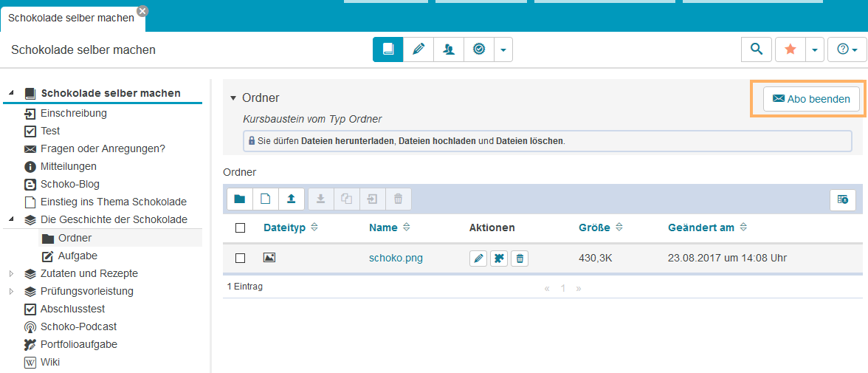Open Test in course tree

[x=50, y=131]
